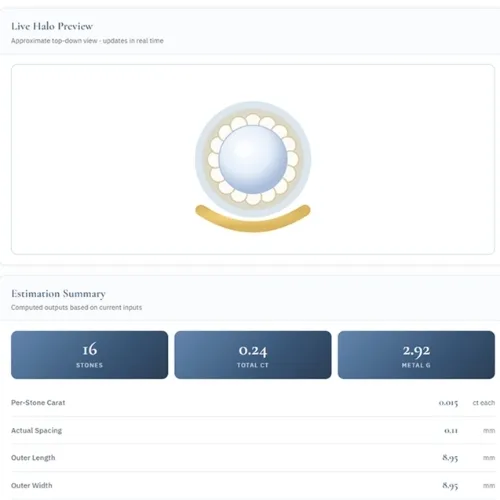Click the Outer Width 8.95 value
The height and width of the screenshot is (500, 500).
[450, 485]
